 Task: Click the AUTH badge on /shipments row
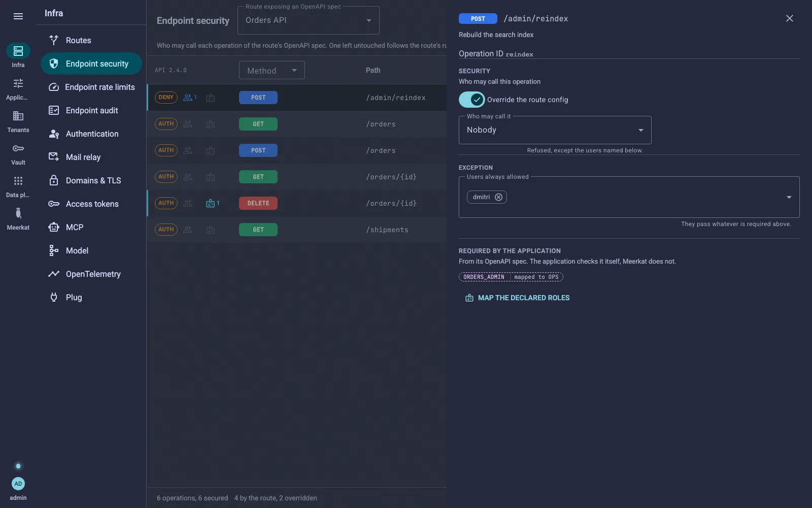tap(166, 230)
